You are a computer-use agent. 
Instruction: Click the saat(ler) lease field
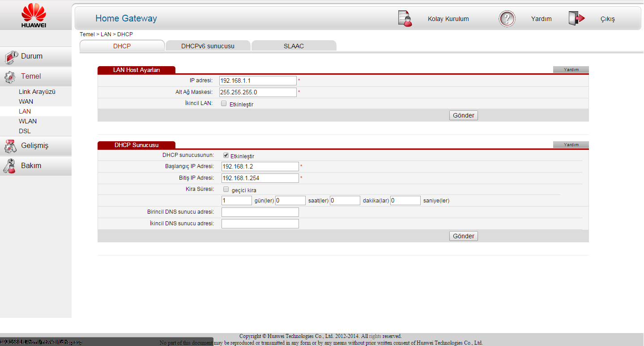[x=290, y=200]
